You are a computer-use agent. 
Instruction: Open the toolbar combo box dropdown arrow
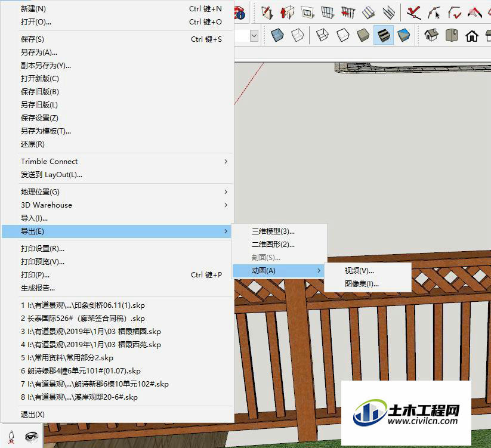point(254,36)
